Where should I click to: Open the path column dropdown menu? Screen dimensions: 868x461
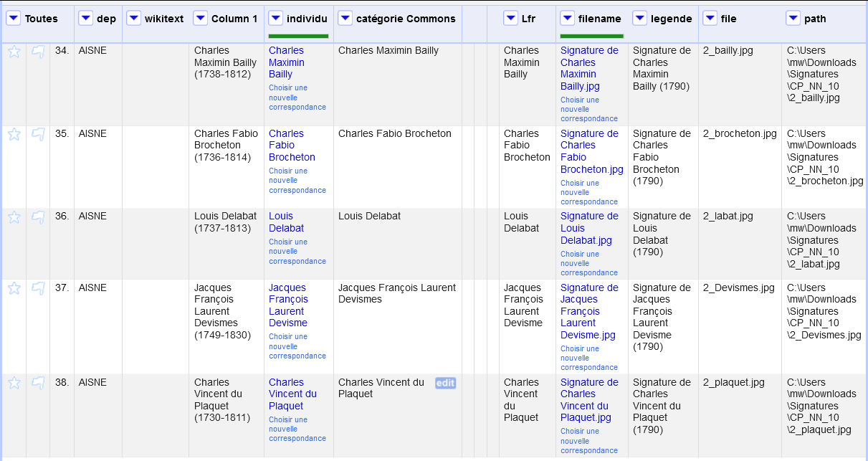coord(793,19)
